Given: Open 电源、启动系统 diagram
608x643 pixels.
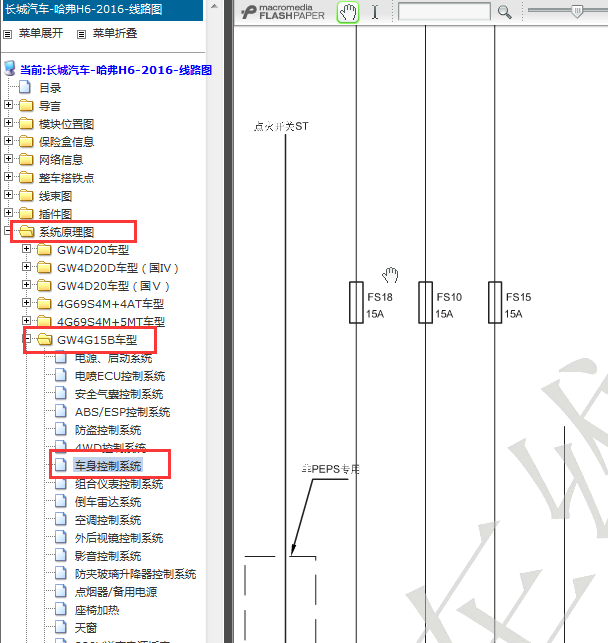Looking at the screenshot, I should click(x=114, y=358).
